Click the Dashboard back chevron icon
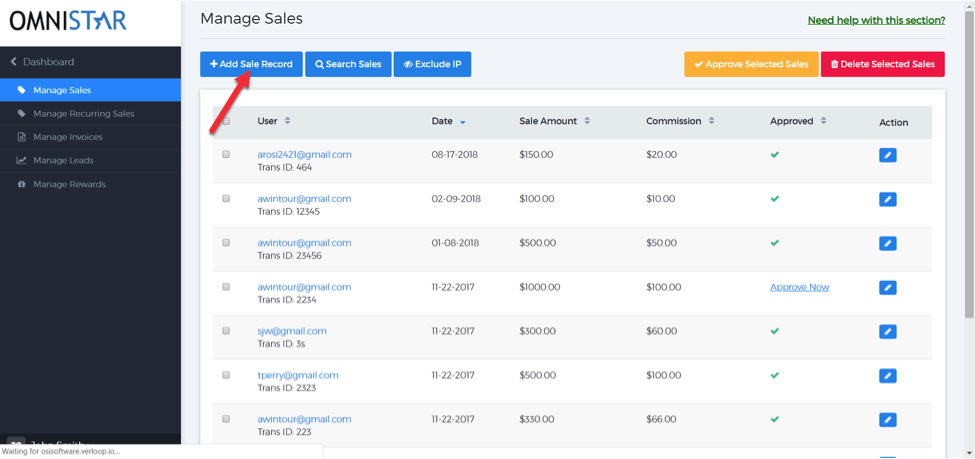Image resolution: width=975 pixels, height=459 pixels. coord(14,62)
